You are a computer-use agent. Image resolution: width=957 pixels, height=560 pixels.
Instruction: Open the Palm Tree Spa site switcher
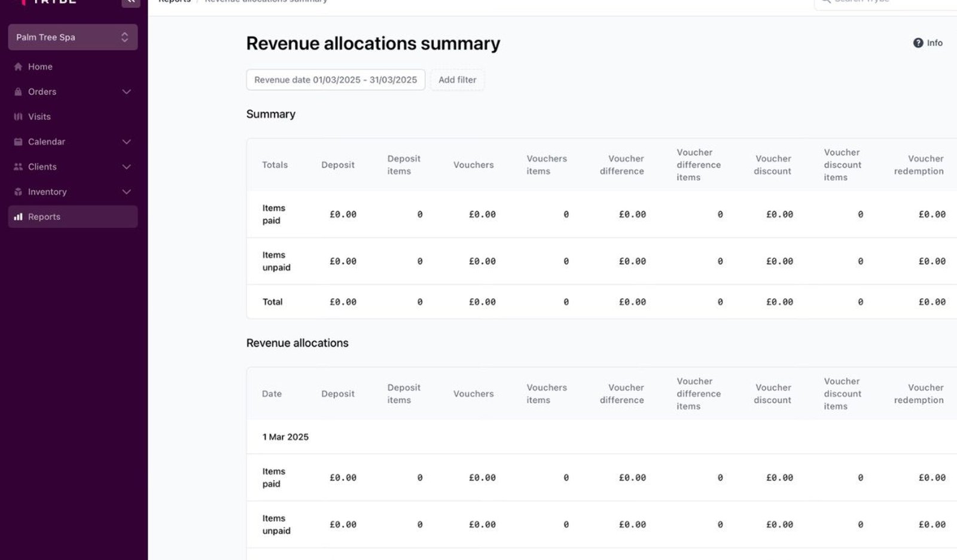(x=73, y=37)
